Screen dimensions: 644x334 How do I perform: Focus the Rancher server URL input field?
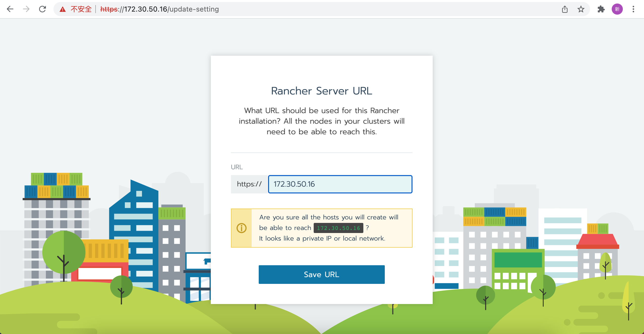340,184
